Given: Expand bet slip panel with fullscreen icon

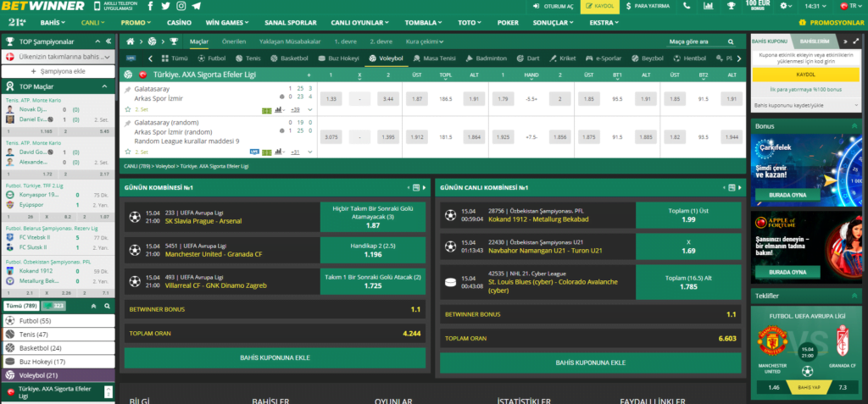Looking at the screenshot, I should (x=856, y=42).
